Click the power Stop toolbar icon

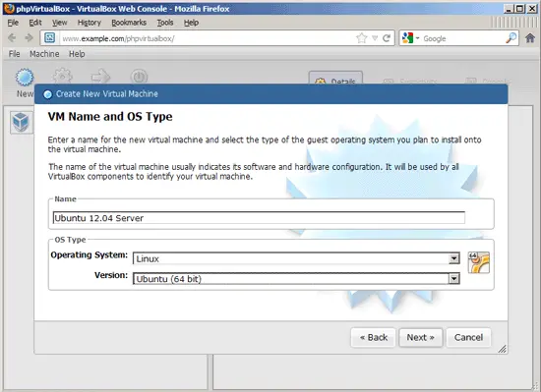click(139, 77)
